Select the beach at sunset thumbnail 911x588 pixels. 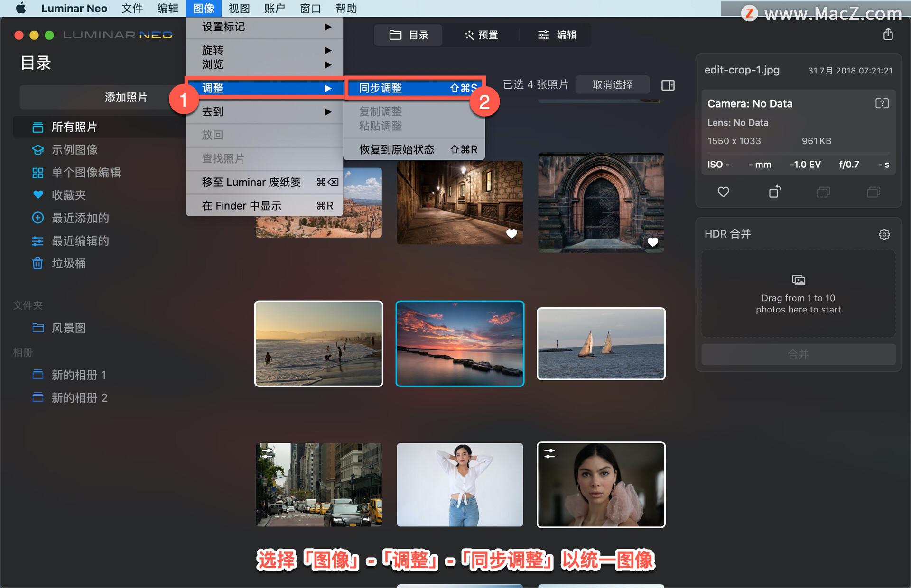pos(318,344)
